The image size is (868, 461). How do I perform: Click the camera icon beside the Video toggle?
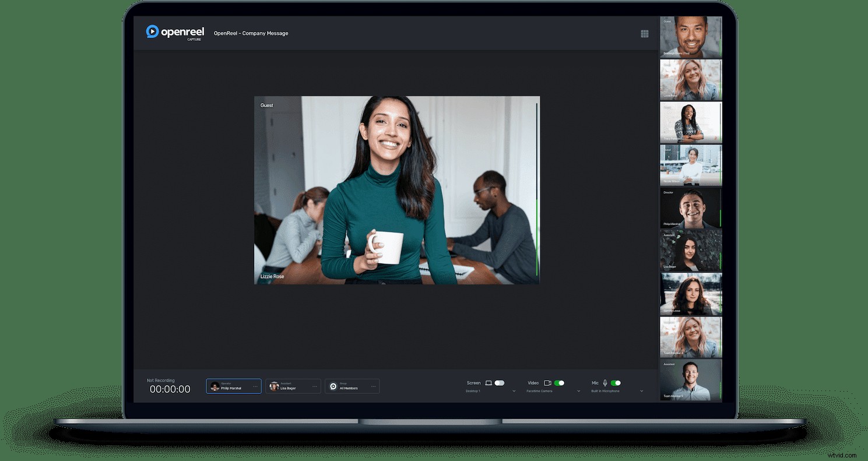[x=548, y=383]
